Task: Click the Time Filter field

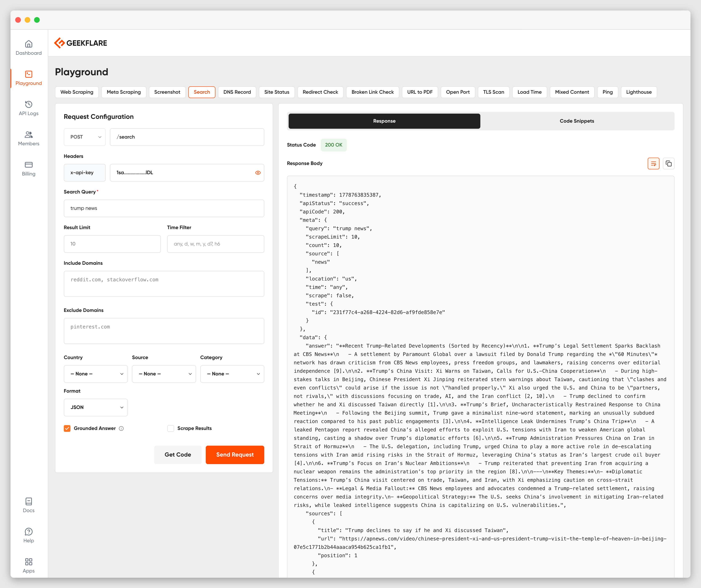Action: click(x=216, y=244)
